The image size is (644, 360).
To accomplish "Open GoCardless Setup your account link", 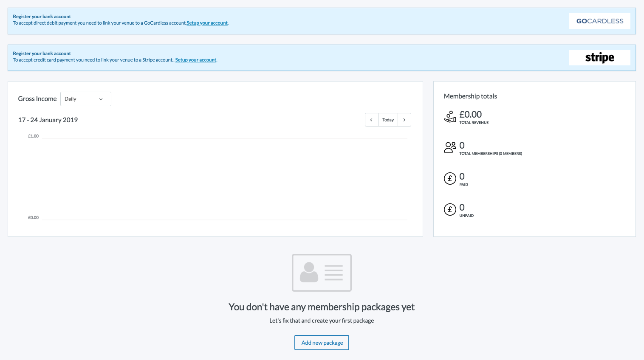I will (x=207, y=23).
